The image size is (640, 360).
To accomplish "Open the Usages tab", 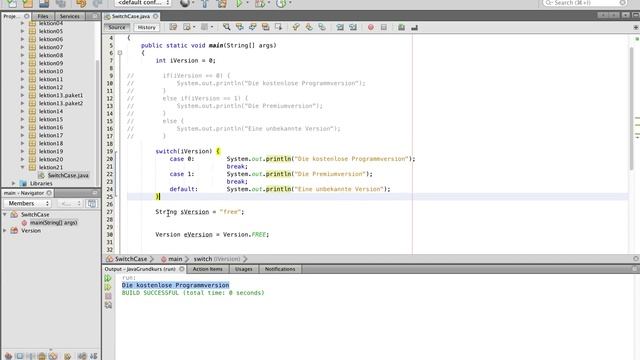I will pyautogui.click(x=243, y=269).
